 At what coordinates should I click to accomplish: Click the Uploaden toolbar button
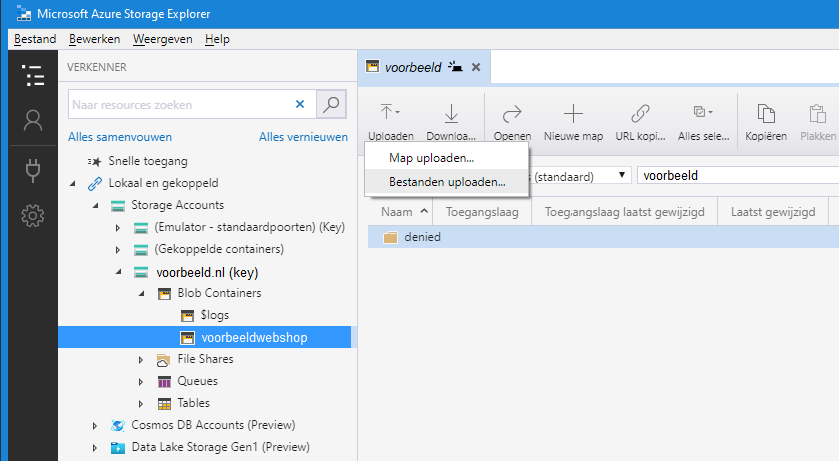pyautogui.click(x=391, y=122)
